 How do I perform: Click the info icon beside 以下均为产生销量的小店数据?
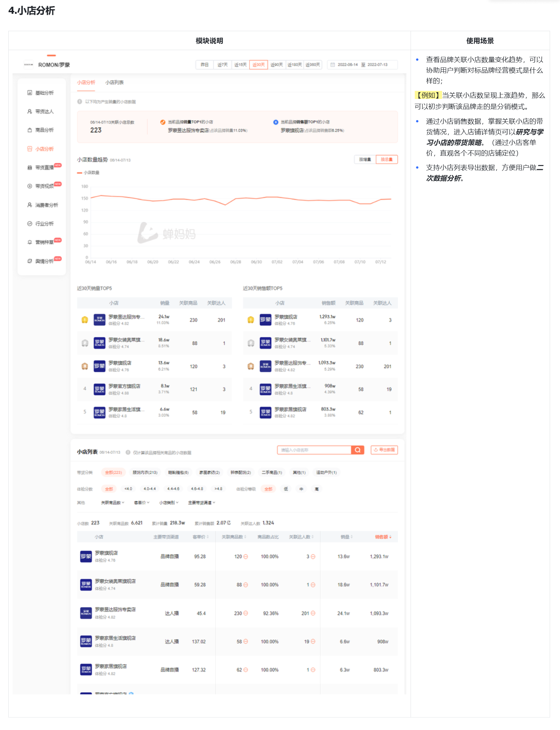tap(80, 101)
